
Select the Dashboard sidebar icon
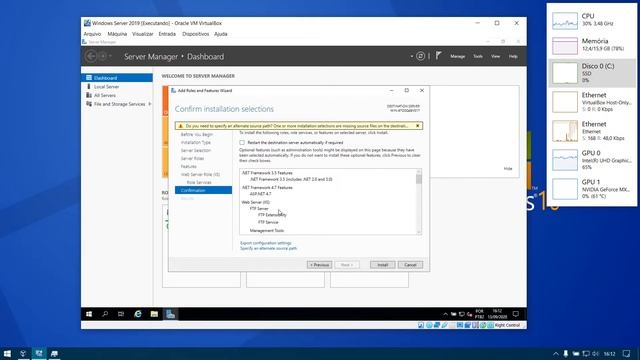tap(89, 78)
